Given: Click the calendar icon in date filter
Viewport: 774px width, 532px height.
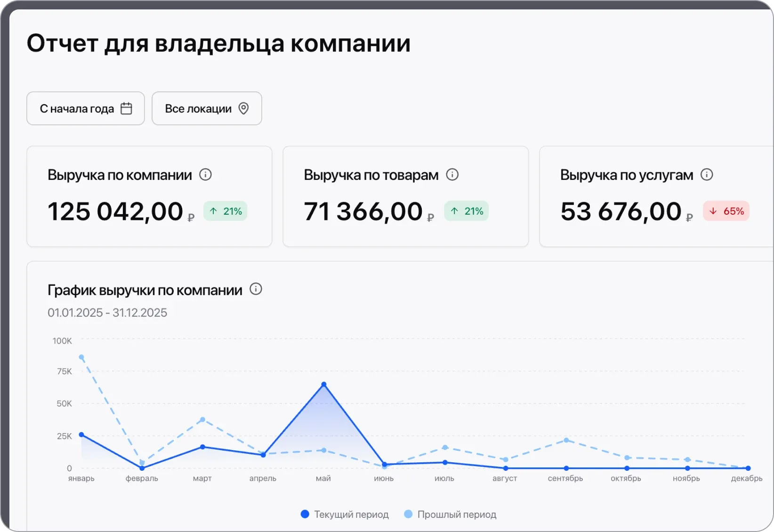Looking at the screenshot, I should pyautogui.click(x=126, y=108).
